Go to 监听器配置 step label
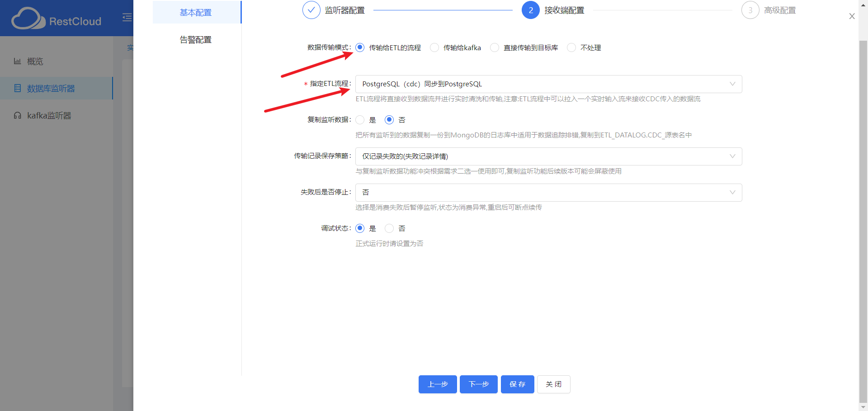The width and height of the screenshot is (868, 411). coord(344,10)
